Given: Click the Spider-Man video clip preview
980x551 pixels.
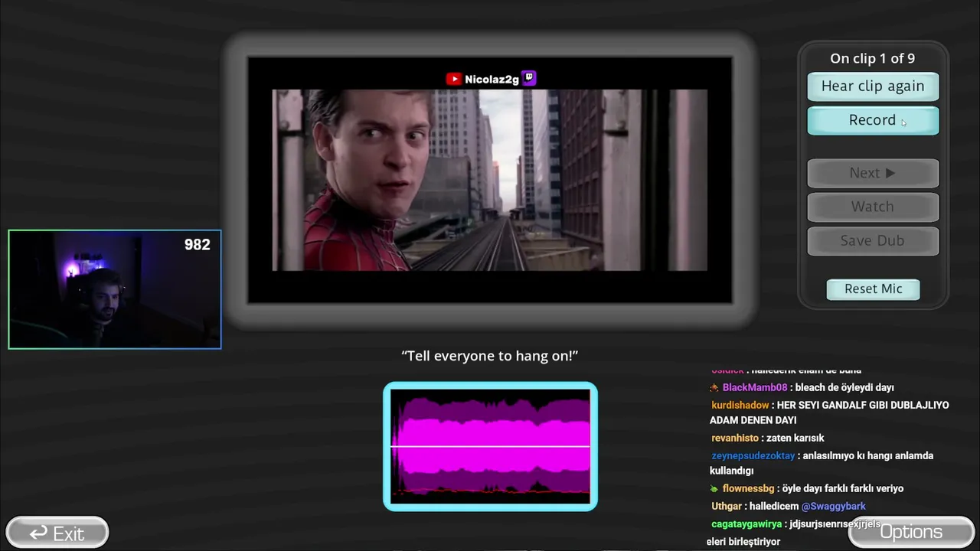Looking at the screenshot, I should pyautogui.click(x=490, y=180).
